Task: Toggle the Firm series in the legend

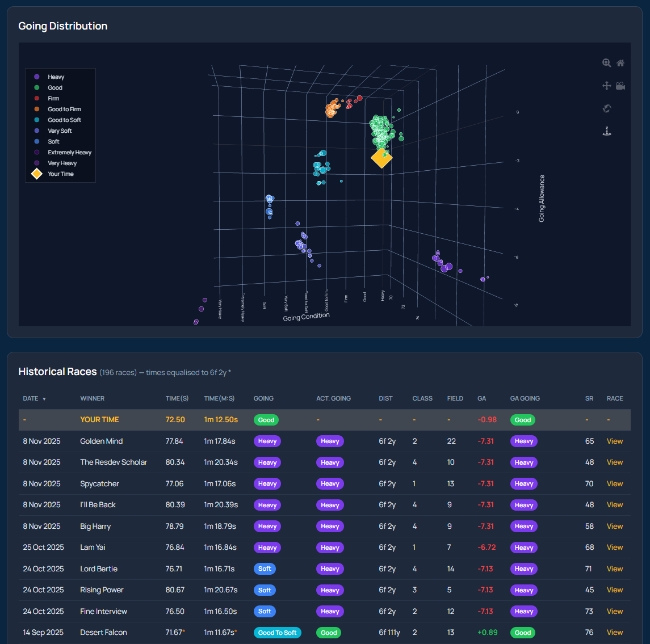Action: coord(52,98)
